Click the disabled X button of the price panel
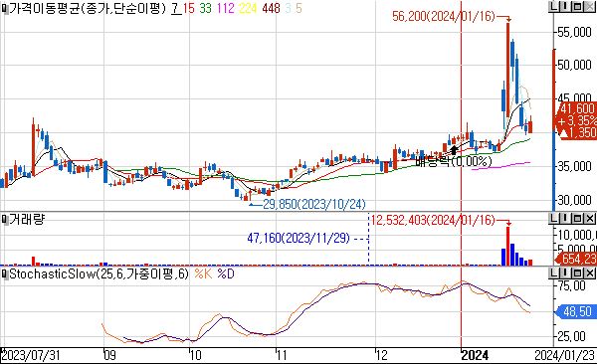 (x=590, y=7)
